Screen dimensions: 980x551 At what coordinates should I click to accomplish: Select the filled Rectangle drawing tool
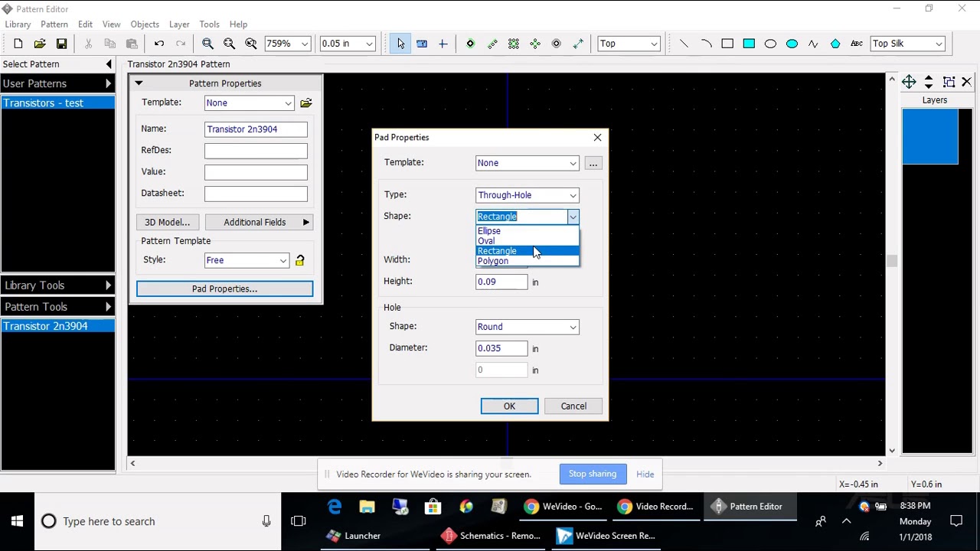point(749,44)
